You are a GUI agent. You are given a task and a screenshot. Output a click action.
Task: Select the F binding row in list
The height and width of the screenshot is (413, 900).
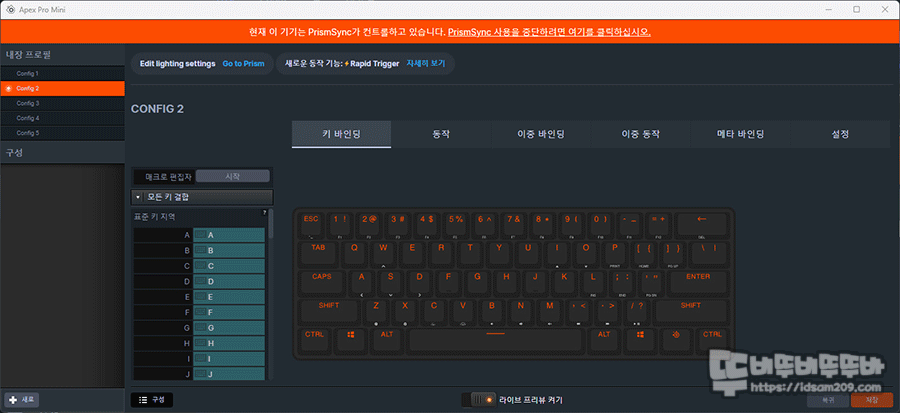click(x=199, y=313)
